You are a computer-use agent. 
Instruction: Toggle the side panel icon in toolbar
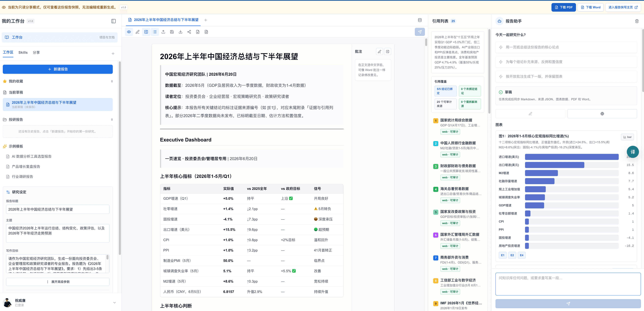pos(146,32)
